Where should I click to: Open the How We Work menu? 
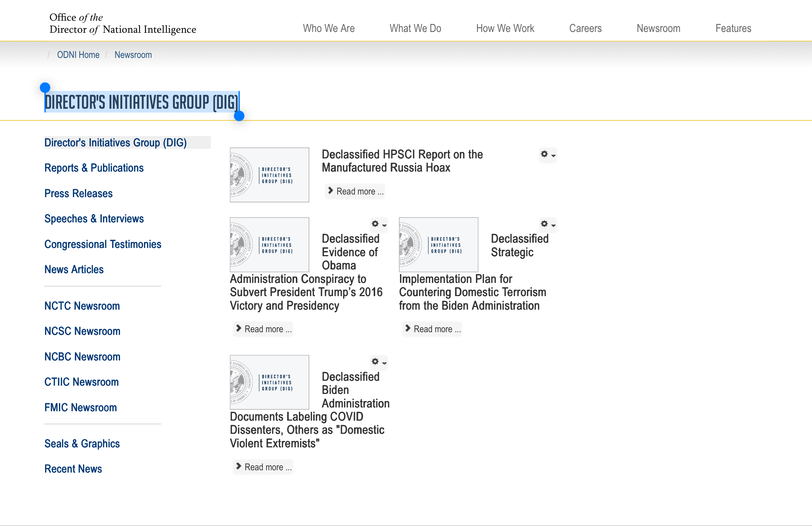tap(505, 28)
